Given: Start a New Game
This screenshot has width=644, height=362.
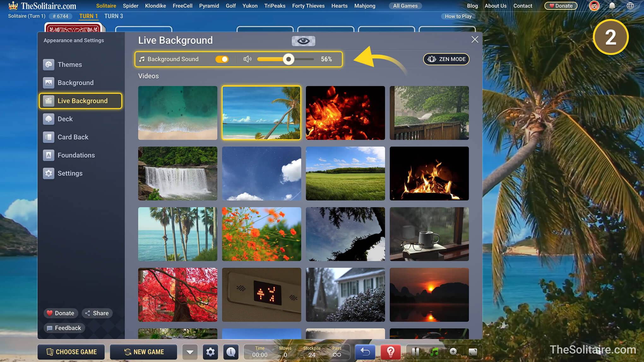Looking at the screenshot, I should (x=144, y=352).
